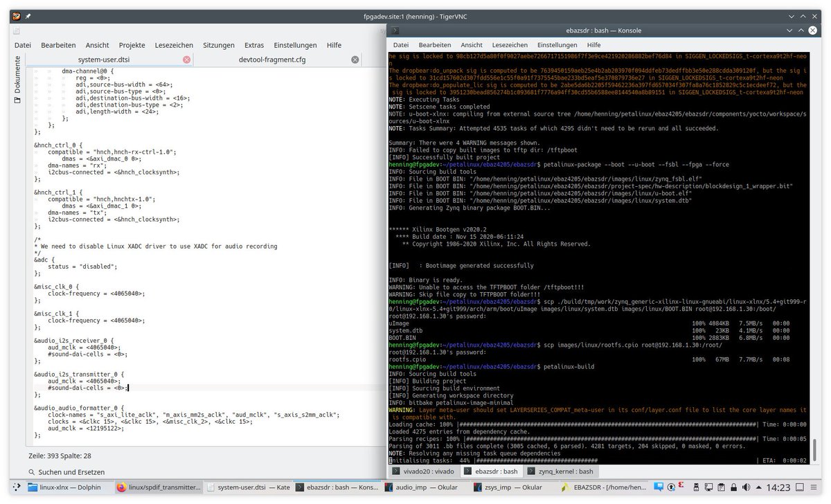Viewport: 831px width, 504px height.
Task: Switch to Firefox linux/spdif_transmitter taskbar entry
Action: click(159, 487)
